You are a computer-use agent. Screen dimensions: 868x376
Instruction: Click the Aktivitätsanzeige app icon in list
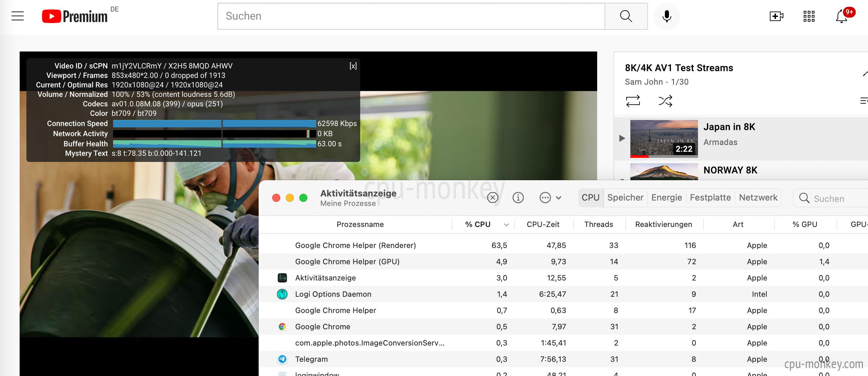pos(282,278)
